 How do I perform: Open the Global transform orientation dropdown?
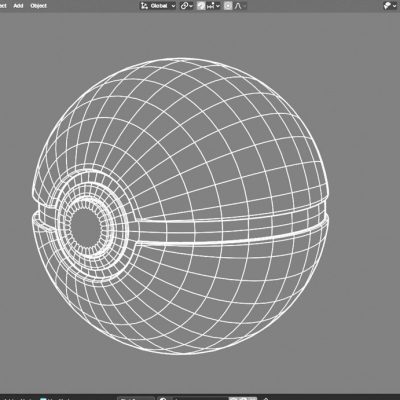[158, 6]
